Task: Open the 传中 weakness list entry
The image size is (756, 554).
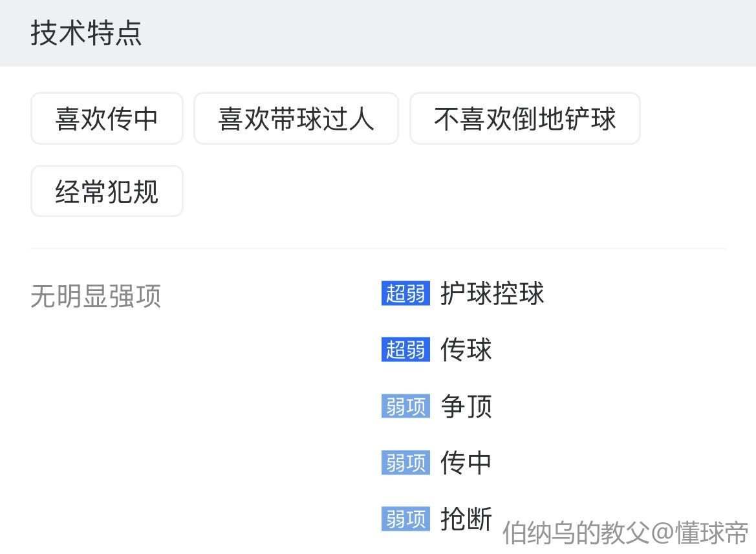Action: point(466,462)
